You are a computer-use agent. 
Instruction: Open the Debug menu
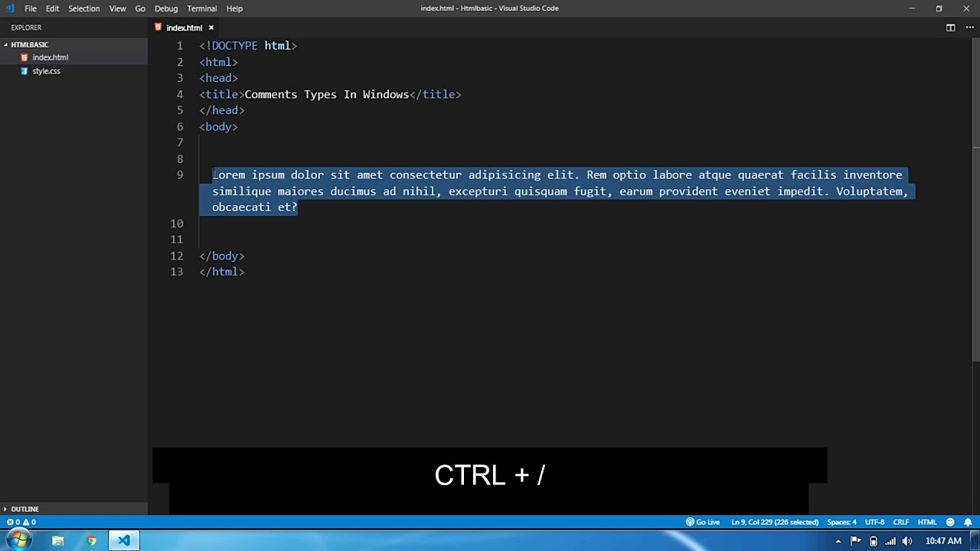pyautogui.click(x=166, y=8)
